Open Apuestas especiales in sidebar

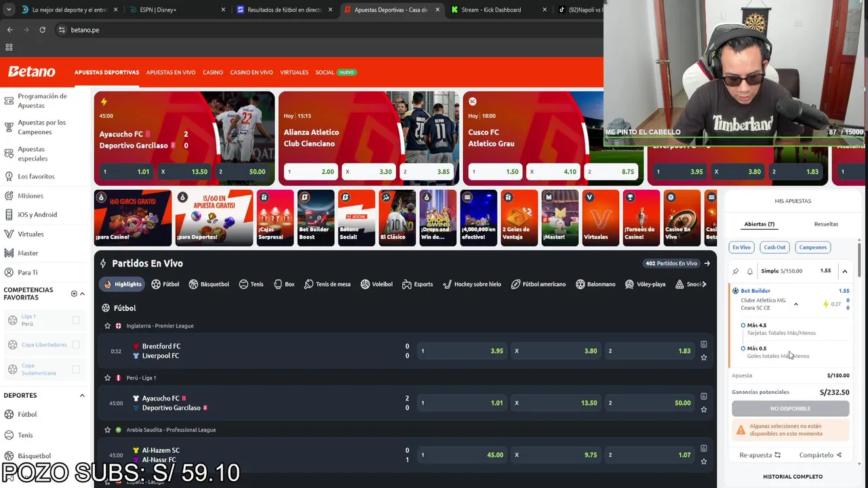click(x=33, y=154)
